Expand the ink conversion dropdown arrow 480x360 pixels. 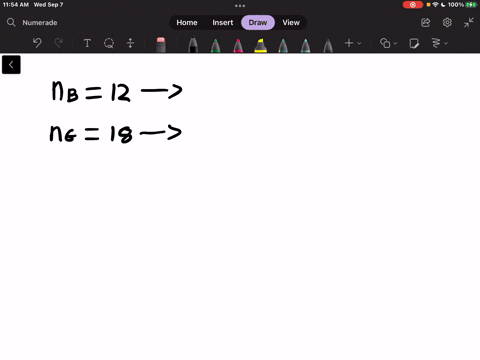point(446,43)
